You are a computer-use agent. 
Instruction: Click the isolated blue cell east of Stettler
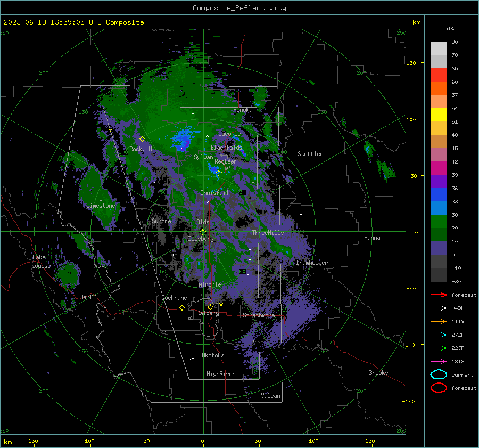click(367, 149)
